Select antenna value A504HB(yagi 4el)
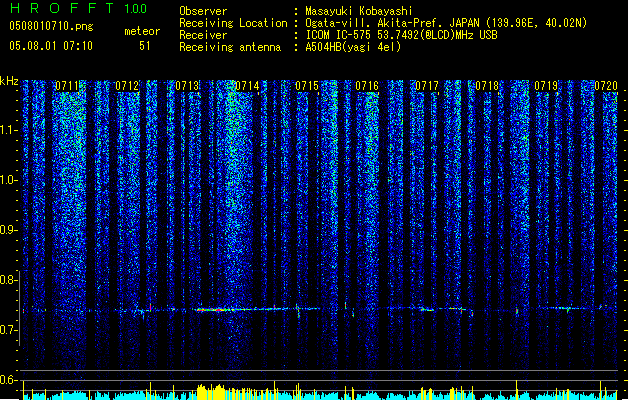This screenshot has width=629, height=400. coord(353,47)
